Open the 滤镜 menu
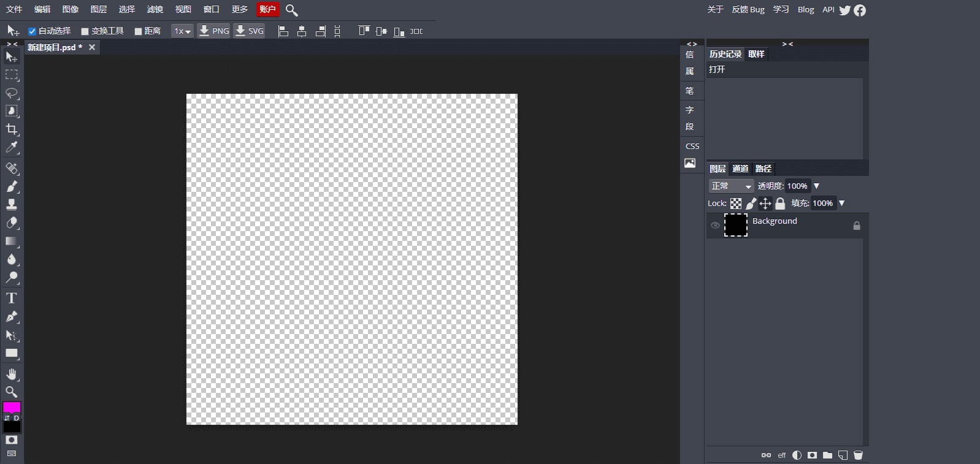The height and width of the screenshot is (464, 980). click(155, 9)
